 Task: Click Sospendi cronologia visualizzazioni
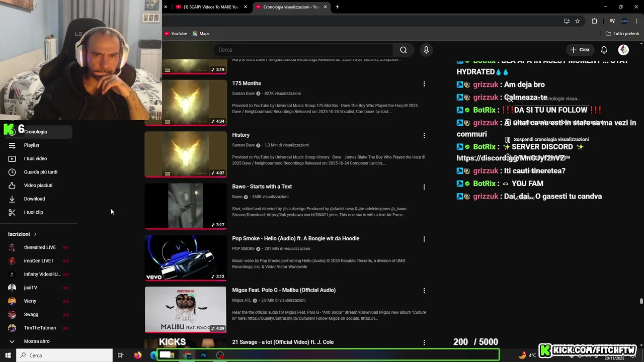point(547,140)
